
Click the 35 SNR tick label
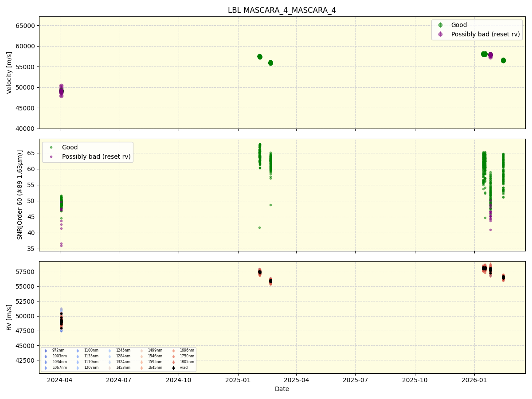pos(31,249)
